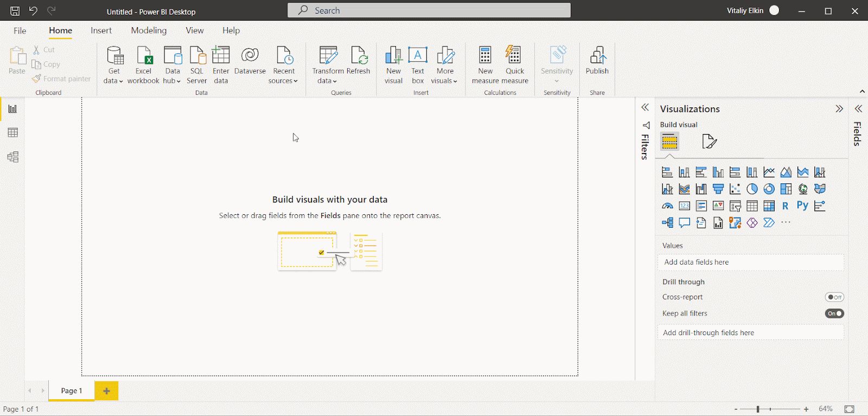Insert the KPI visual
The image size is (868, 416).
[718, 206]
